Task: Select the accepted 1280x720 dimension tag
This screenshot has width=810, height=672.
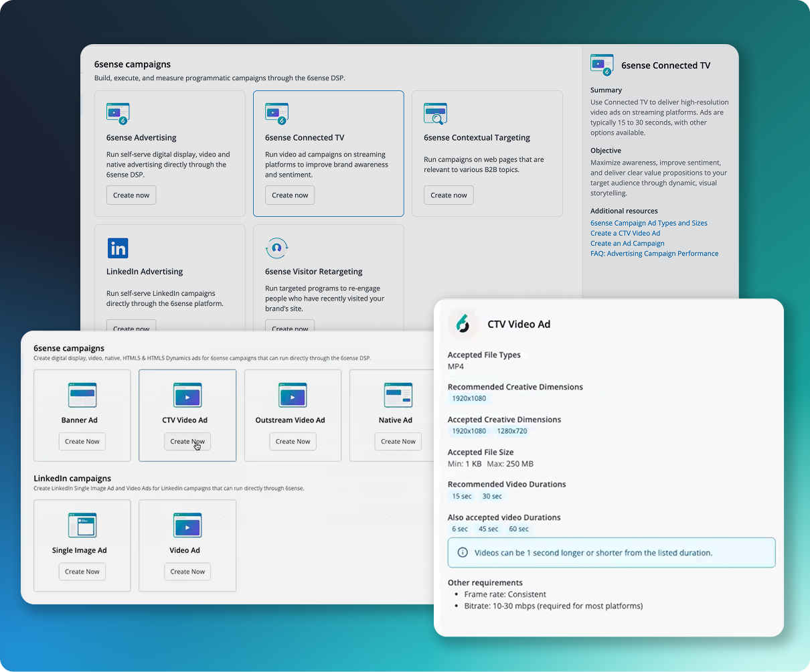Action: point(511,431)
